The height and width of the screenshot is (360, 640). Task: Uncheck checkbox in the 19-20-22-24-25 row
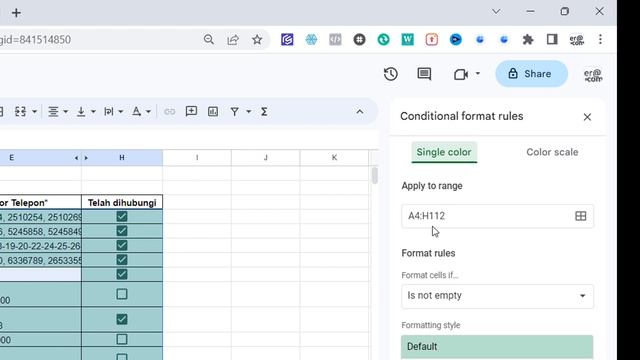click(122, 245)
